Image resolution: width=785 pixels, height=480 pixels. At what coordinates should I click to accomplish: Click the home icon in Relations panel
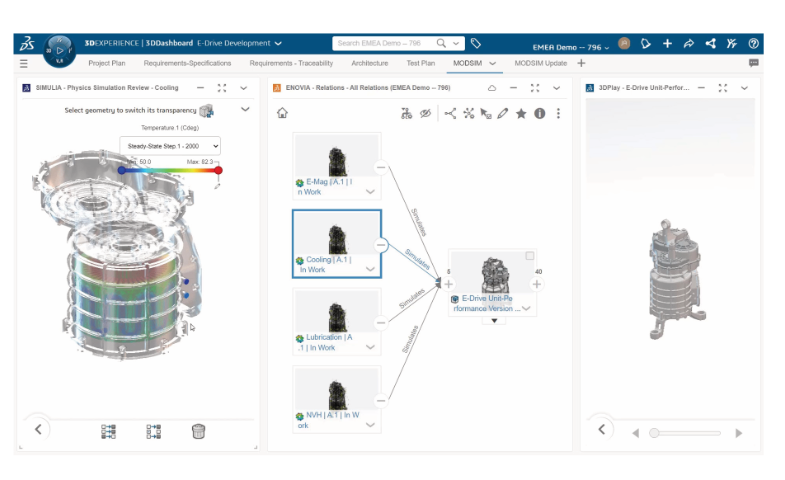(x=283, y=113)
